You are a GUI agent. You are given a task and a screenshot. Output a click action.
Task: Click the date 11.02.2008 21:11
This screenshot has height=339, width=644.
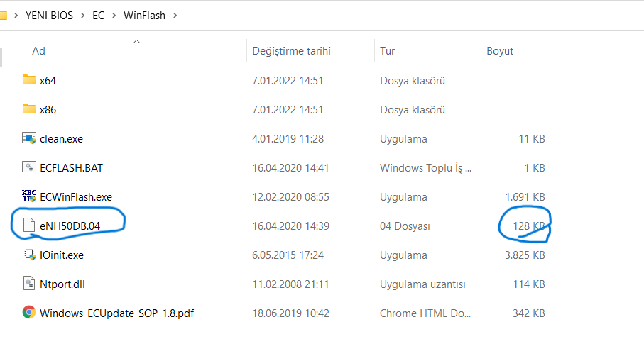click(290, 284)
